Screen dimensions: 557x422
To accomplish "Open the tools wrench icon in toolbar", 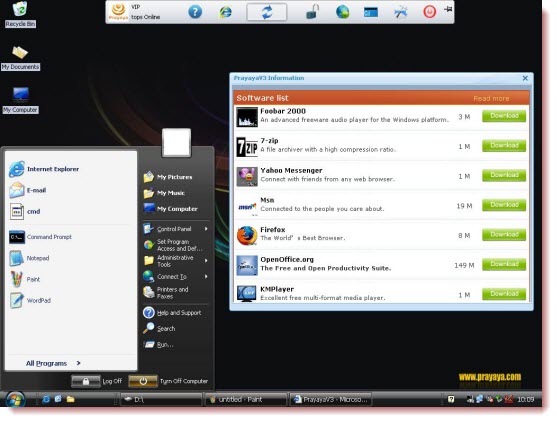I will pyautogui.click(x=401, y=12).
